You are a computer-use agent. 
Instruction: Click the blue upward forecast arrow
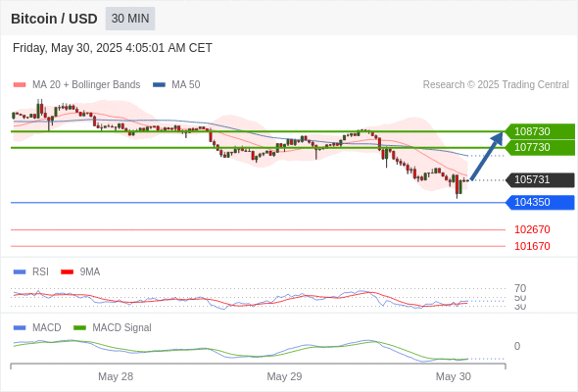click(487, 156)
